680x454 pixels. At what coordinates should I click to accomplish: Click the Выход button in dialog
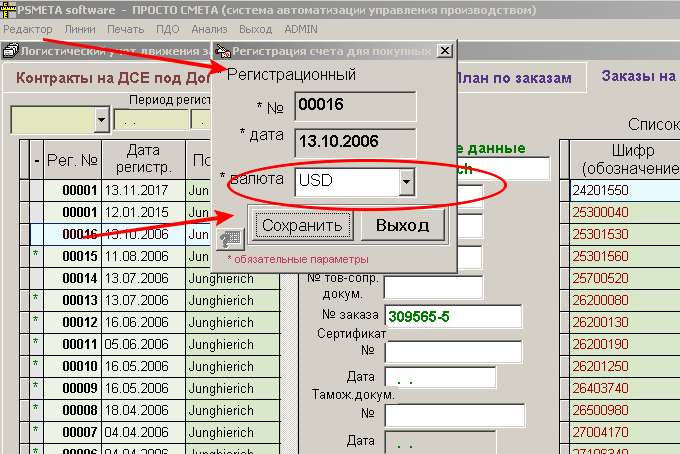click(x=402, y=225)
